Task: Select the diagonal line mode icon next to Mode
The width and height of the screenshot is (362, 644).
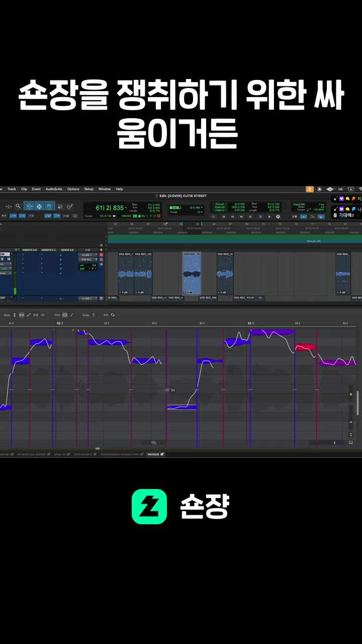Action: point(29,315)
